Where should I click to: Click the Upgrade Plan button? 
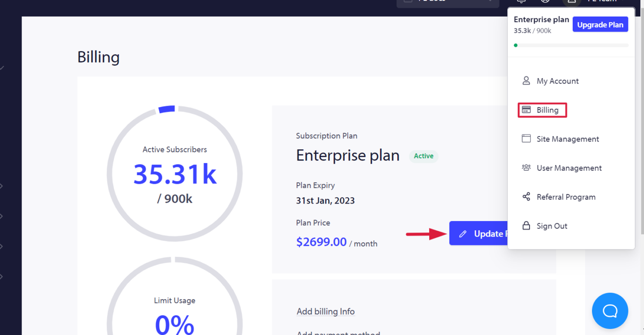pos(600,25)
